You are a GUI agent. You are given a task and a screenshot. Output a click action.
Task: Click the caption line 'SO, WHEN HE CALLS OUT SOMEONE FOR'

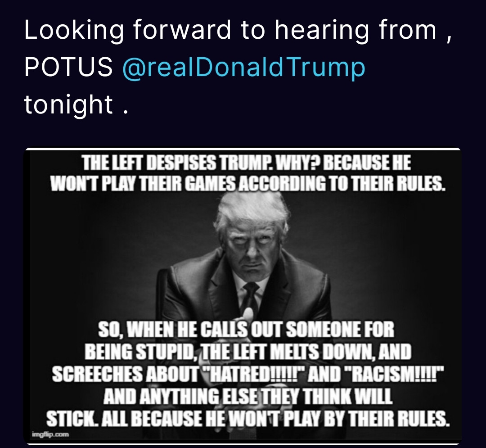[x=246, y=329]
